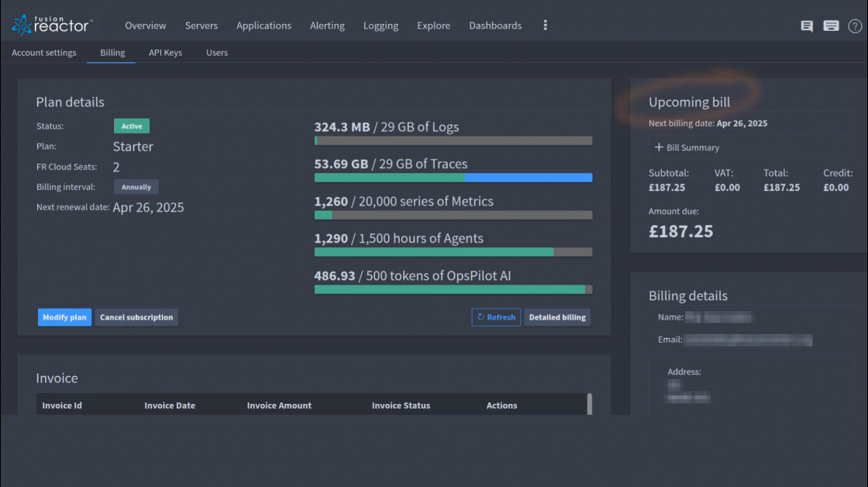
Task: Click the Cancel subscription button
Action: (136, 317)
